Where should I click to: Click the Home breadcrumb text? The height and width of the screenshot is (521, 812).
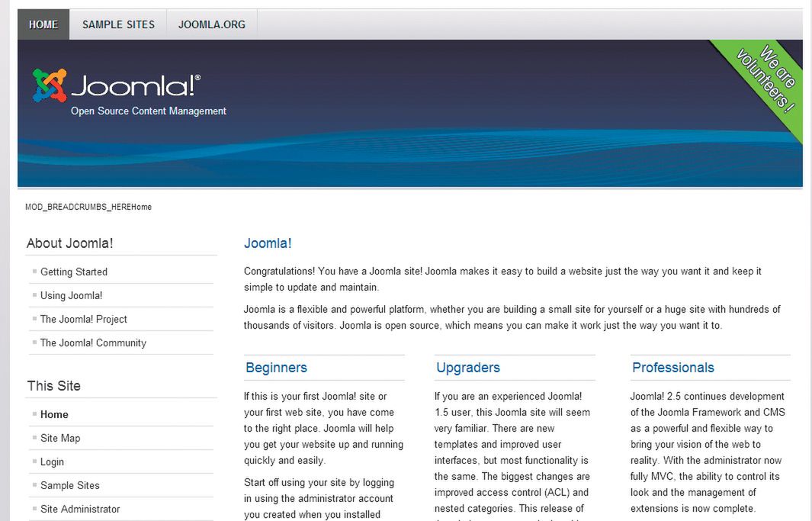coord(141,207)
